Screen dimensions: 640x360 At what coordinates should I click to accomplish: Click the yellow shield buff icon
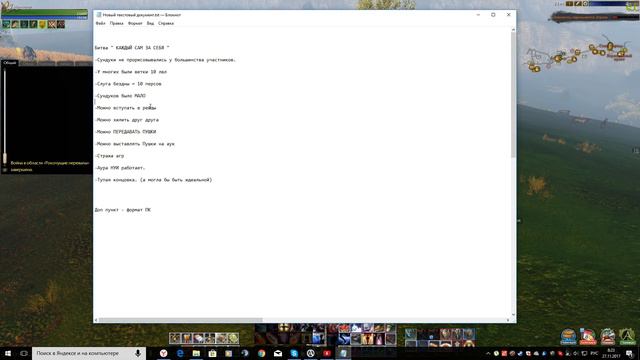42,24
